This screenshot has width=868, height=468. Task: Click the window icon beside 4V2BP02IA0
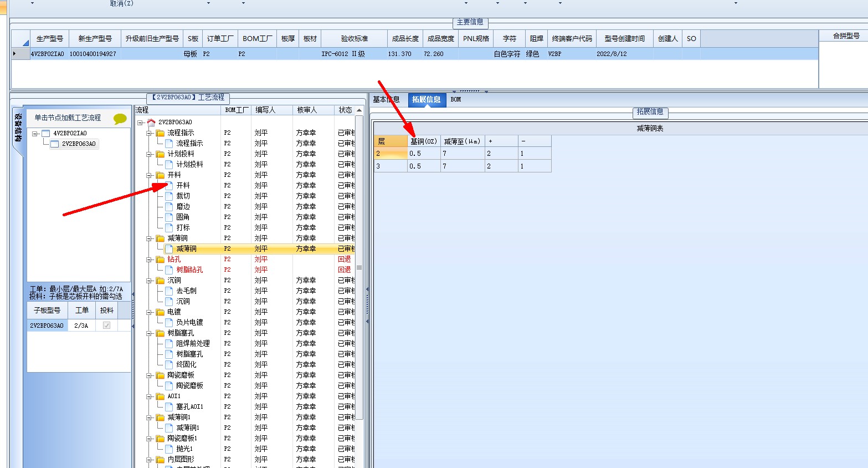[46, 133]
